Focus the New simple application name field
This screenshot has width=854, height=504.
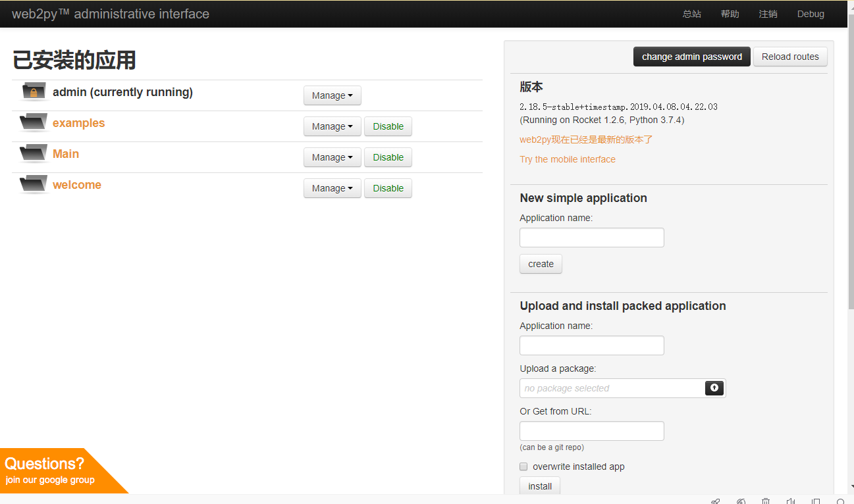click(x=591, y=238)
